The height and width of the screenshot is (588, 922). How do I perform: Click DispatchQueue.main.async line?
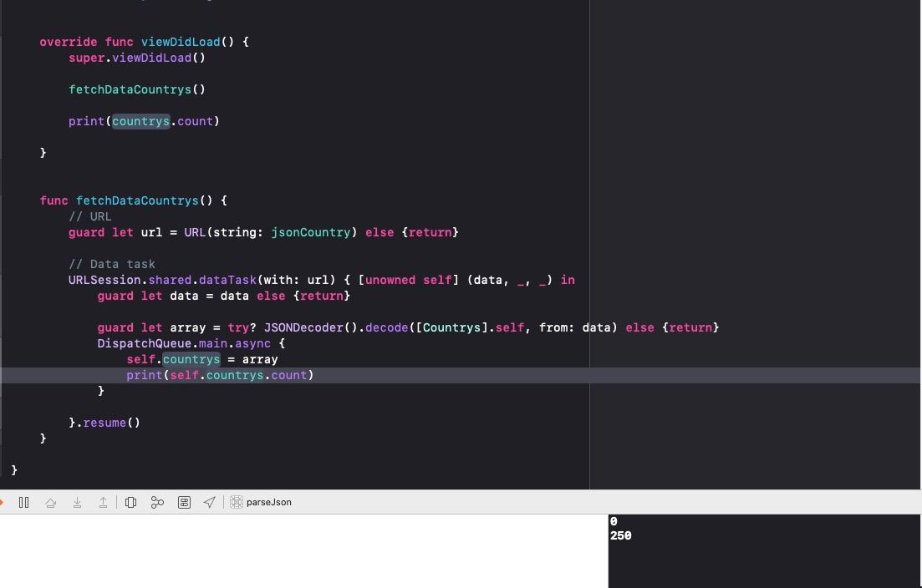[191, 343]
